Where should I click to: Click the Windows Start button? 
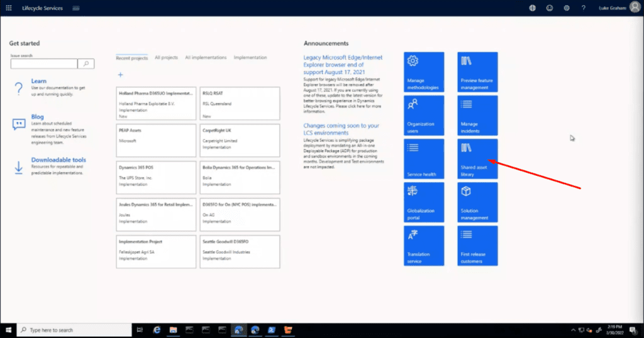(x=8, y=330)
